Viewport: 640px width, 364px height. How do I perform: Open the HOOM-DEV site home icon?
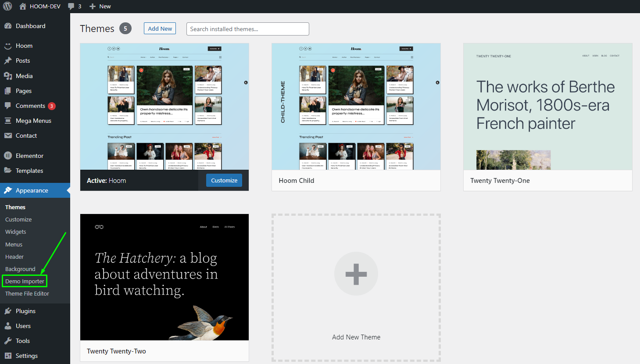coord(23,6)
